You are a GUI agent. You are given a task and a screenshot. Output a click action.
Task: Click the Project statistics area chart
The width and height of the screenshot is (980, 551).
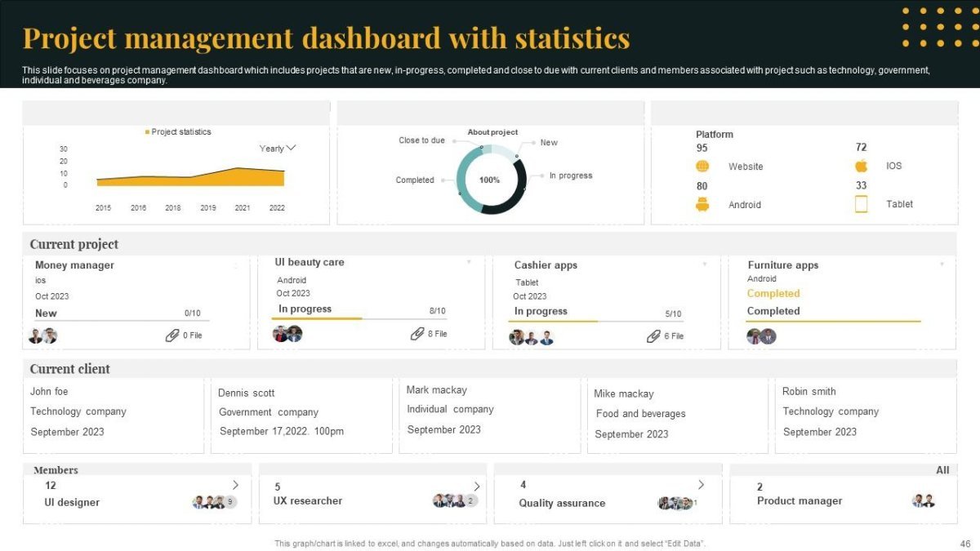click(x=190, y=177)
